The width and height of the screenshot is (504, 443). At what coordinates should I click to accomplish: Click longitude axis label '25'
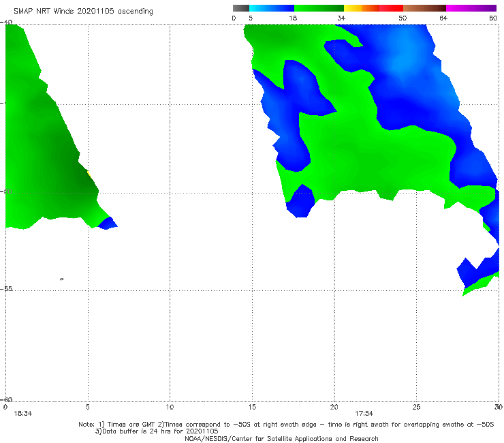point(416,408)
